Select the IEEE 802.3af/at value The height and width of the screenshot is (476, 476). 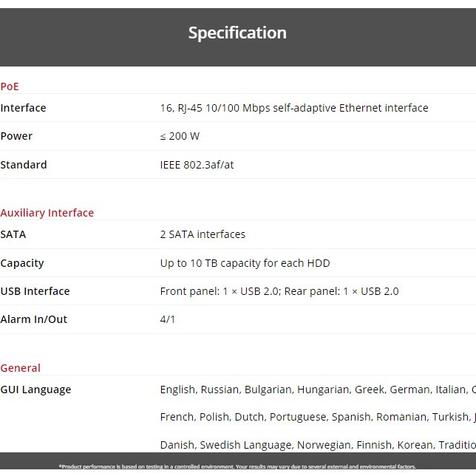tap(197, 165)
